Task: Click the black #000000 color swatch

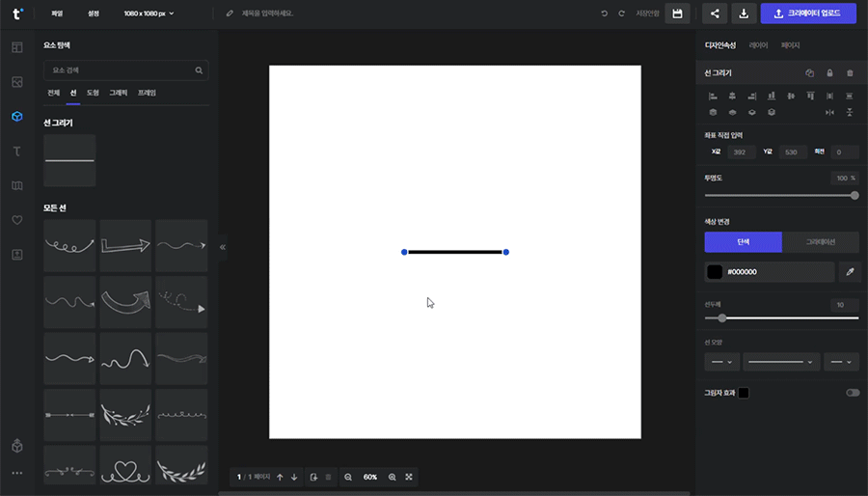Action: click(x=715, y=272)
